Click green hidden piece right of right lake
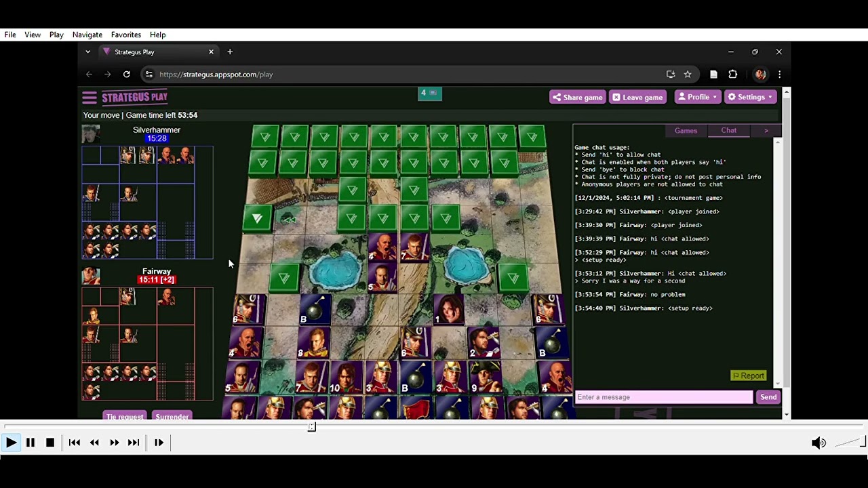This screenshot has width=868, height=488. click(x=513, y=277)
